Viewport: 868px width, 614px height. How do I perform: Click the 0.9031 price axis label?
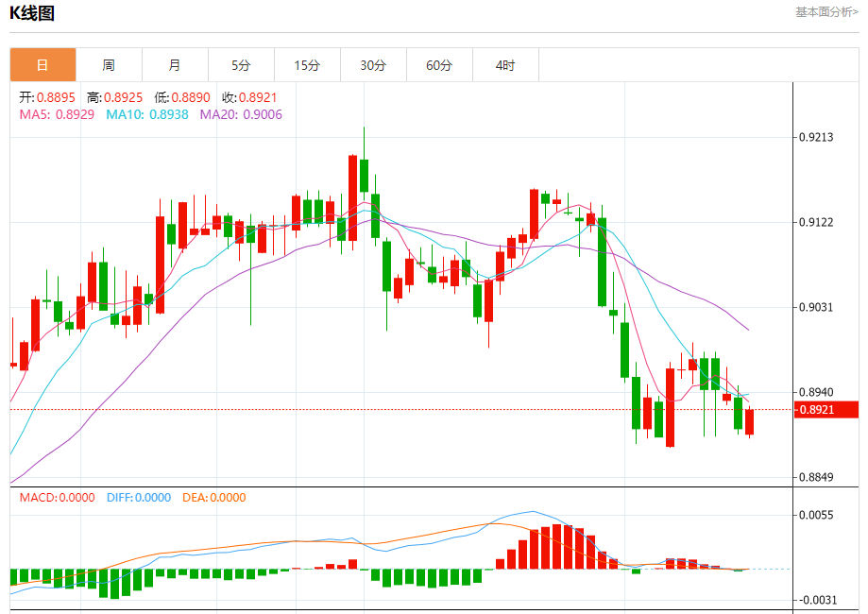(x=816, y=307)
